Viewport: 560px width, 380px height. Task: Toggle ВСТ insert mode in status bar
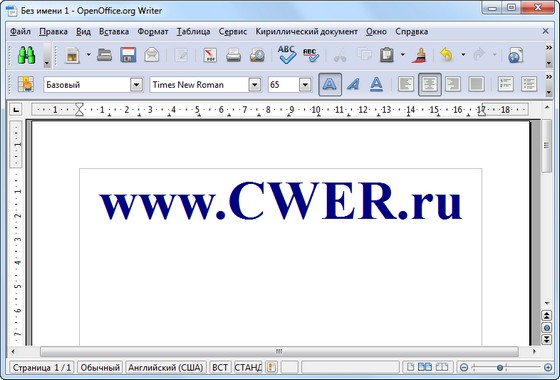pos(220,367)
